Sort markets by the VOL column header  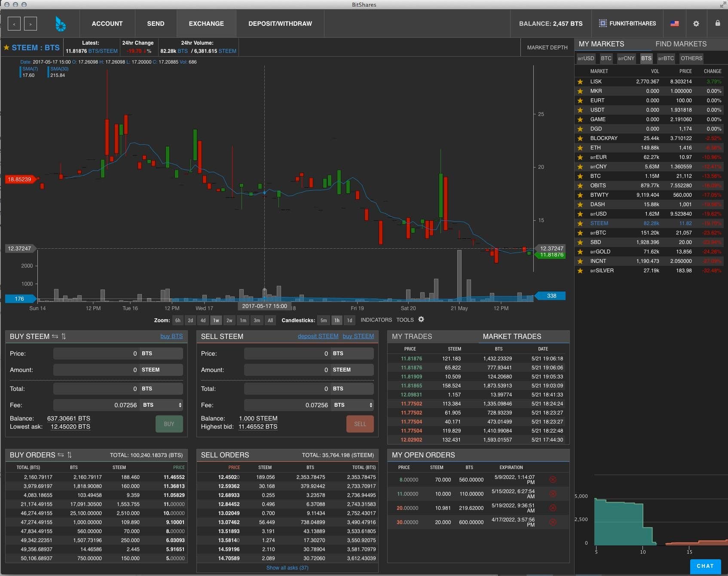(x=655, y=71)
